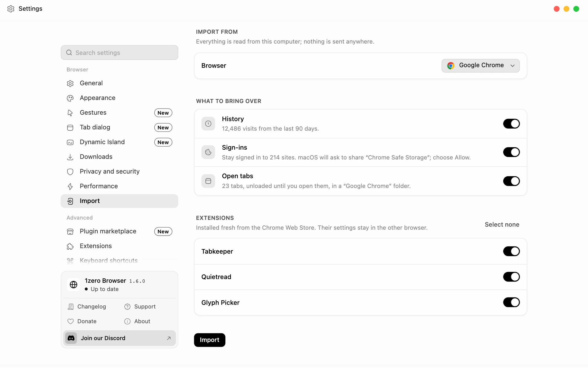Click the Donate link
The image size is (588, 368).
click(x=82, y=321)
